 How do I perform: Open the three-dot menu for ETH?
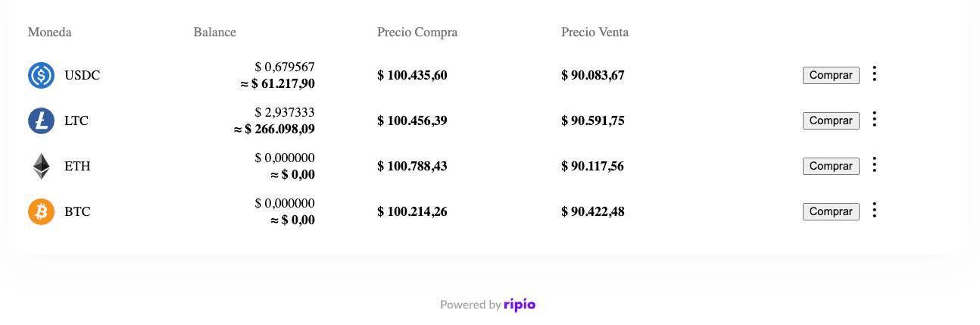coord(875,164)
